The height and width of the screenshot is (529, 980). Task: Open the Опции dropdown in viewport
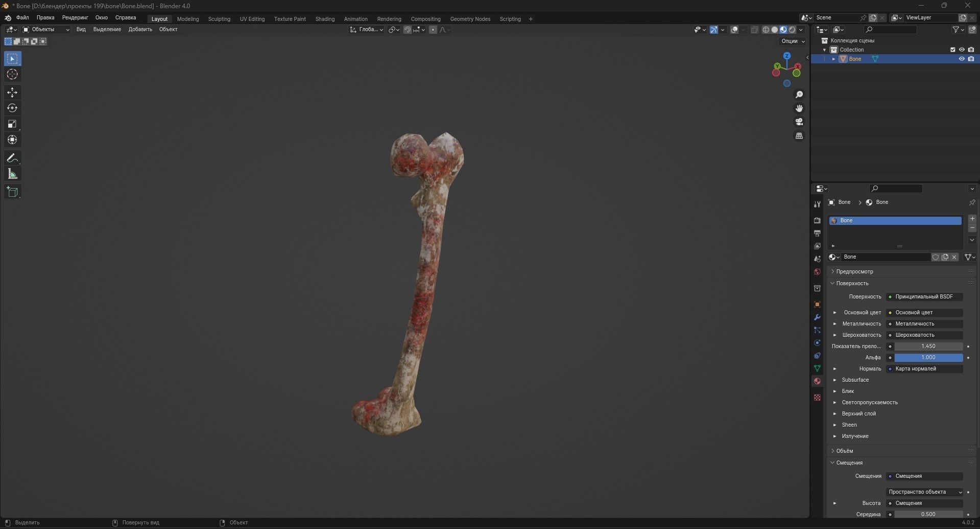point(793,41)
